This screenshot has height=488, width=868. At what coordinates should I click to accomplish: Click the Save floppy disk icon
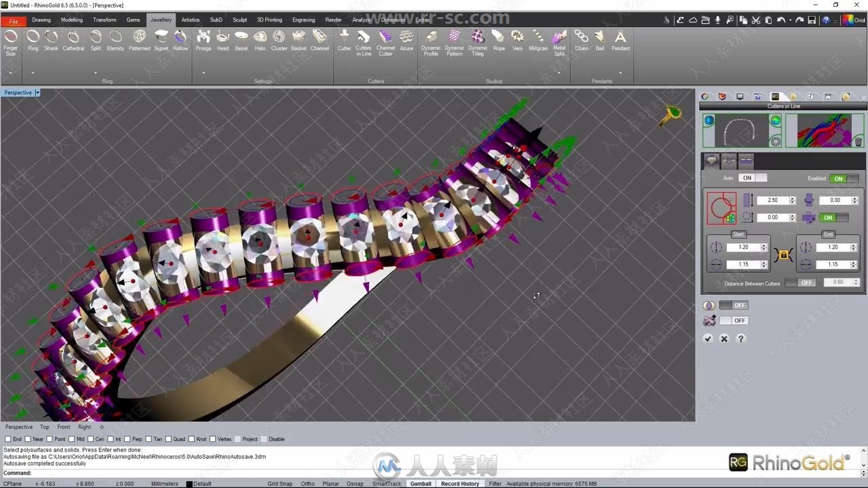click(812, 20)
